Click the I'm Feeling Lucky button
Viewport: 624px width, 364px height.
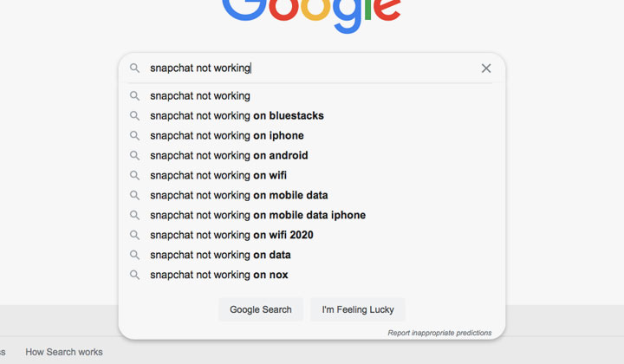tap(358, 309)
